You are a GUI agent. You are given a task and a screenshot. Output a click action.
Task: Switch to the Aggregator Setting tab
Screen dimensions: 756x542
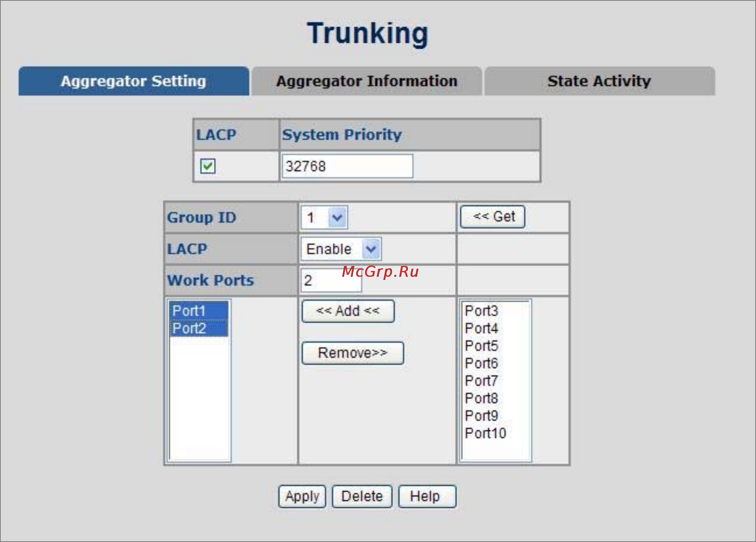[x=134, y=81]
